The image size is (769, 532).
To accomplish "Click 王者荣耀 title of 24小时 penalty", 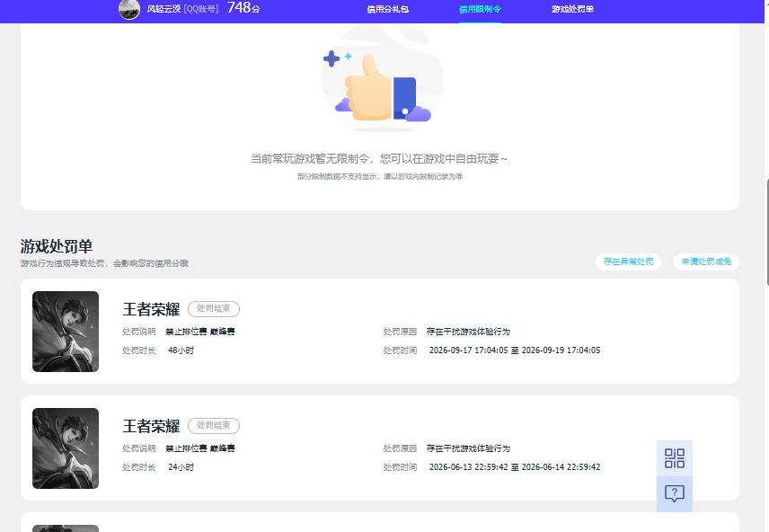I will tap(151, 426).
